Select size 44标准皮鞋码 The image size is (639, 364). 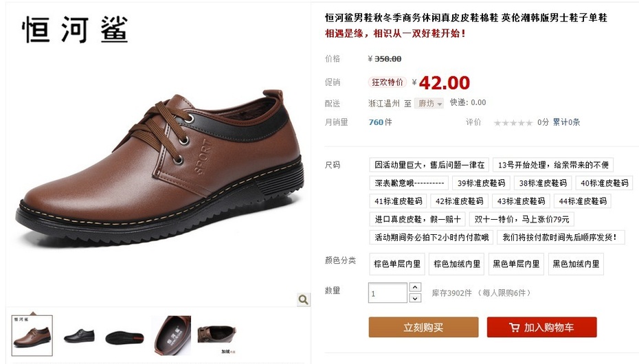pyautogui.click(x=583, y=201)
